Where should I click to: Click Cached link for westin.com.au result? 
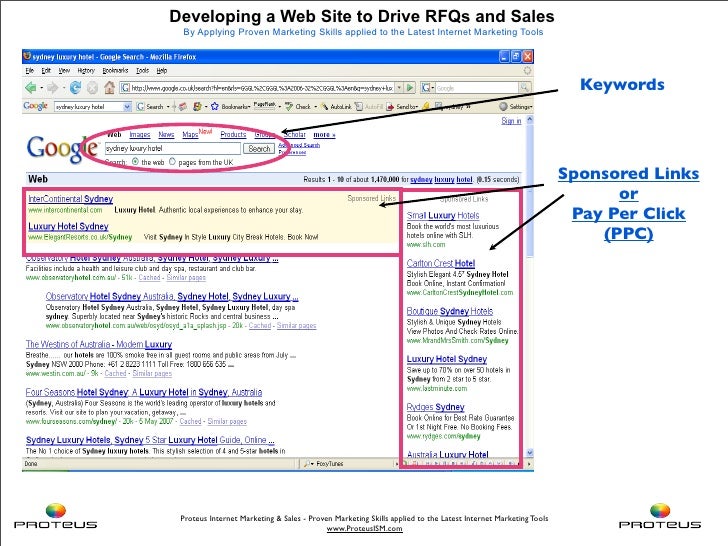point(115,373)
